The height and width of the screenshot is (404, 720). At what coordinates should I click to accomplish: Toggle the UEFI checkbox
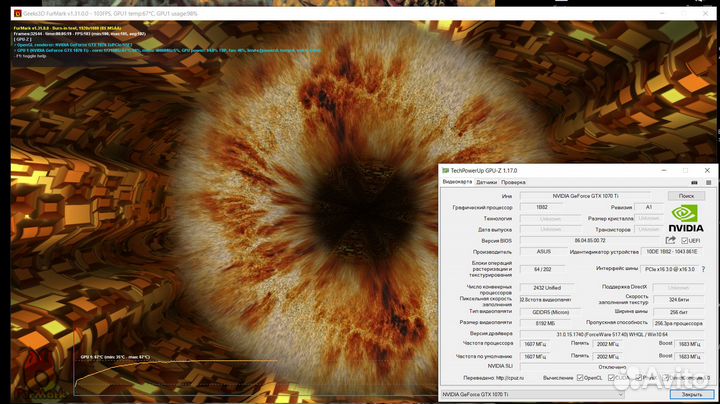coord(684,241)
